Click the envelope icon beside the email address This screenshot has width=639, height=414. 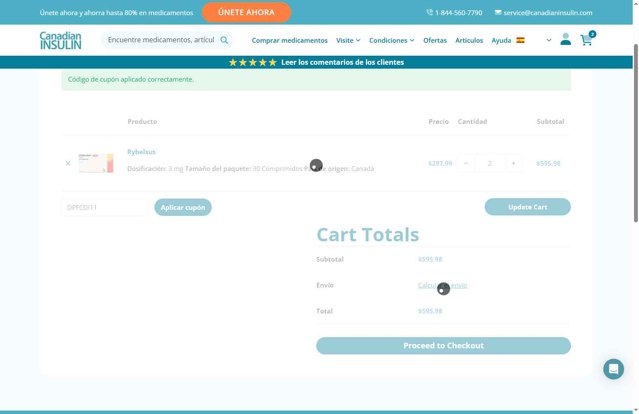coord(498,13)
